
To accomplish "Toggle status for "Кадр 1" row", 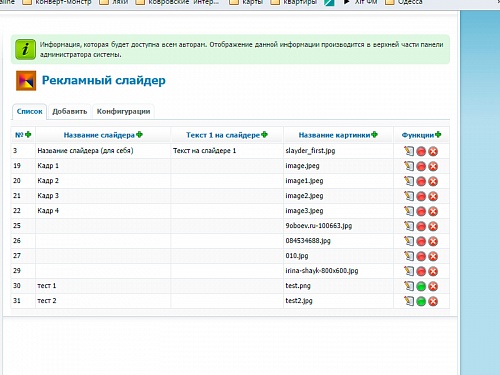I will 421,166.
